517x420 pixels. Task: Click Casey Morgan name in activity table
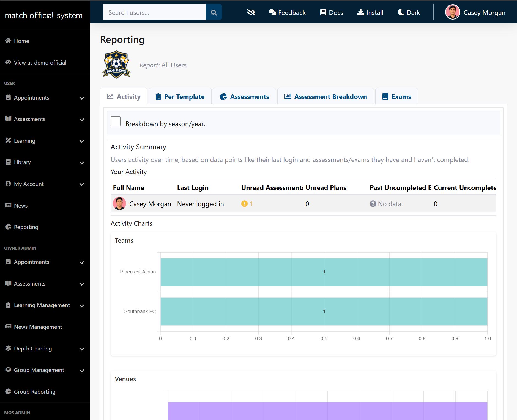tap(150, 204)
